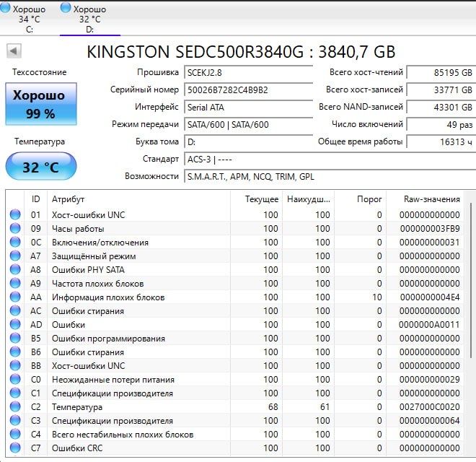Viewport: 476px width, 462px height.
Task: Click the 32 °C temperature button
Action: pos(40,167)
